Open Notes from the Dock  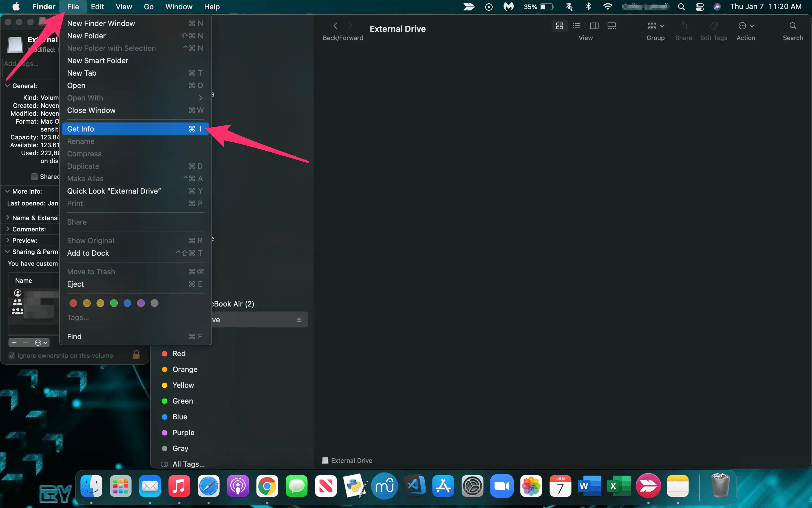(678, 486)
